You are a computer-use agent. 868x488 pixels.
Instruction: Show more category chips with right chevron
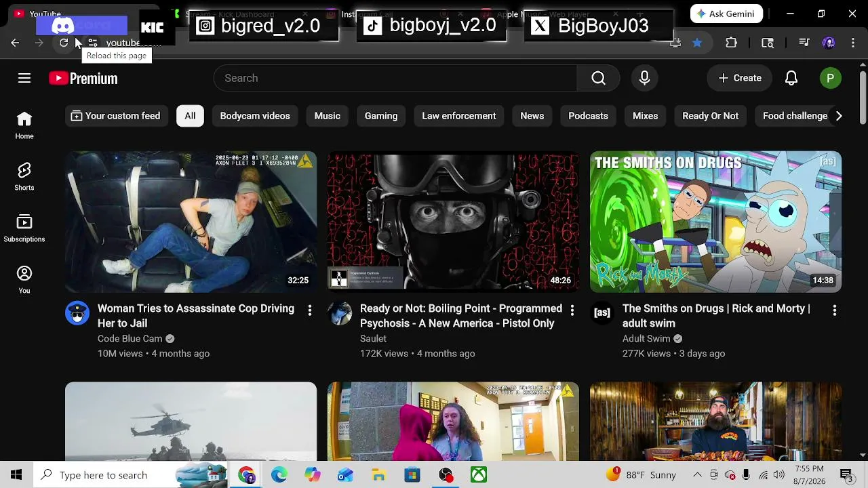click(839, 116)
